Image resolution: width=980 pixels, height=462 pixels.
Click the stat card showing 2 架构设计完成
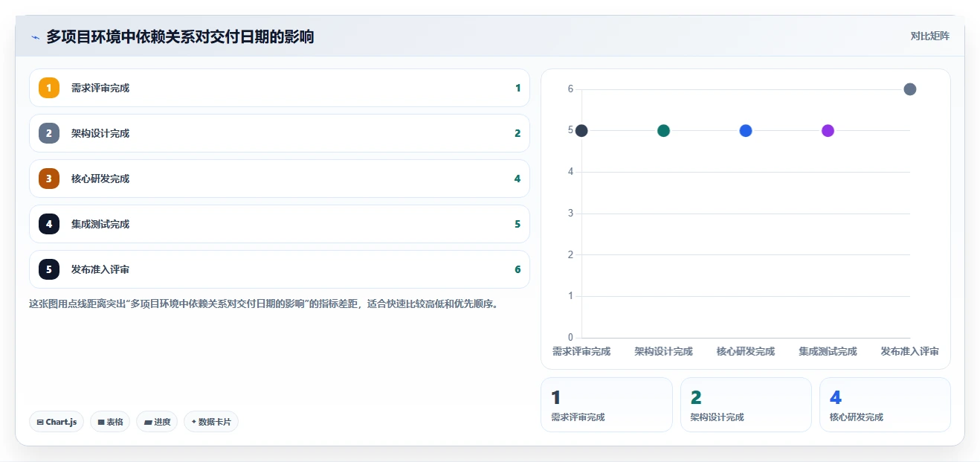coord(746,405)
